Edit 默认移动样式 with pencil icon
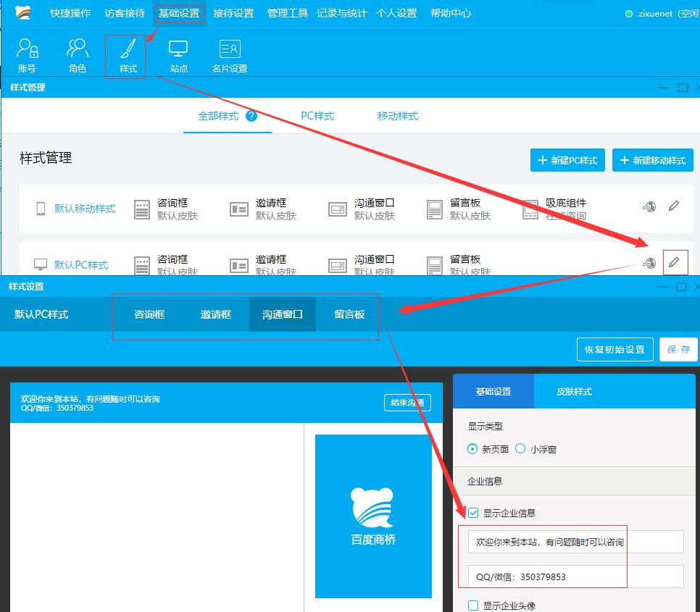This screenshot has height=612, width=700. click(674, 206)
